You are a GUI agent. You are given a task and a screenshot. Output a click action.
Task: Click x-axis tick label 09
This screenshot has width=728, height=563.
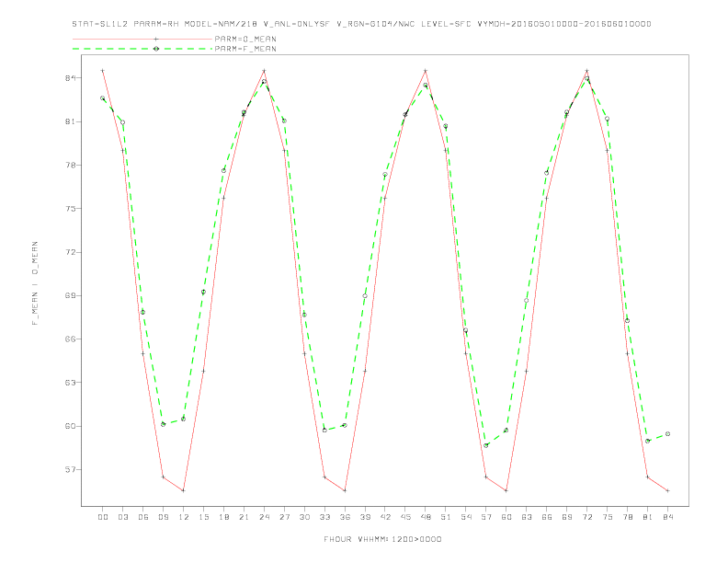(x=163, y=517)
